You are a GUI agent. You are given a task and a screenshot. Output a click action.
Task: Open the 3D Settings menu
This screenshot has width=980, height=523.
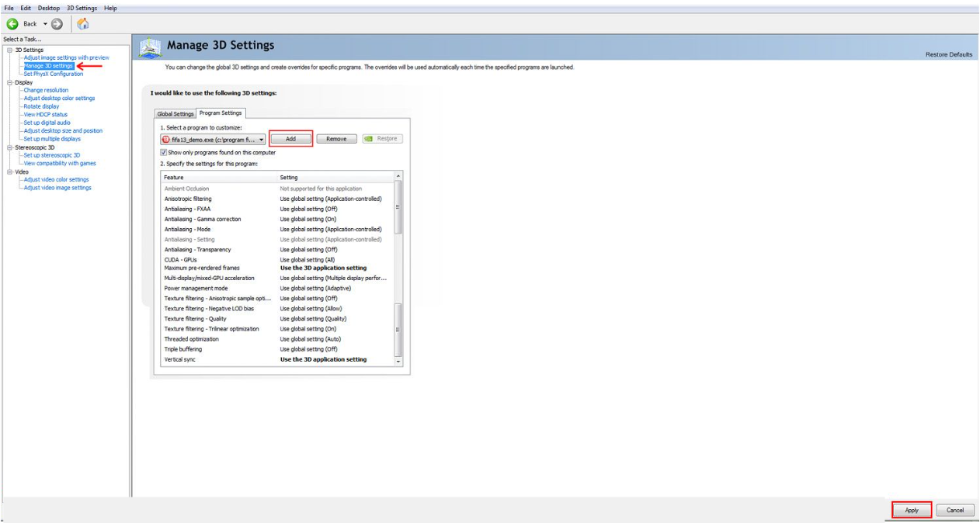point(82,8)
